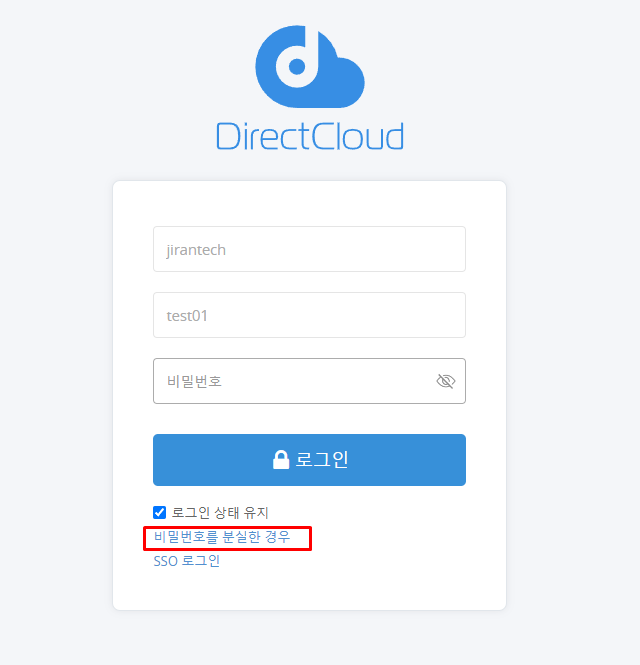Click the padlock icon on the login button
Viewport: 640px width, 665px height.
pos(281,460)
